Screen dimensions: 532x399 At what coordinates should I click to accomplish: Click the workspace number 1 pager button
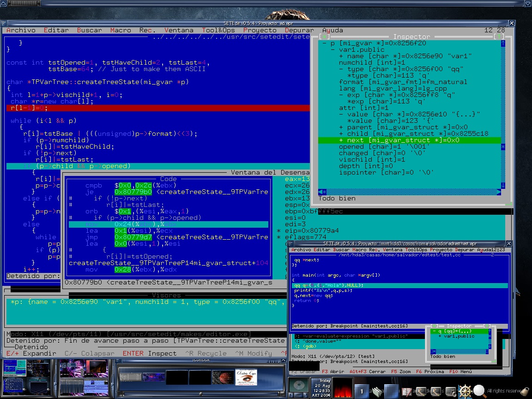pyautogui.click(x=362, y=391)
